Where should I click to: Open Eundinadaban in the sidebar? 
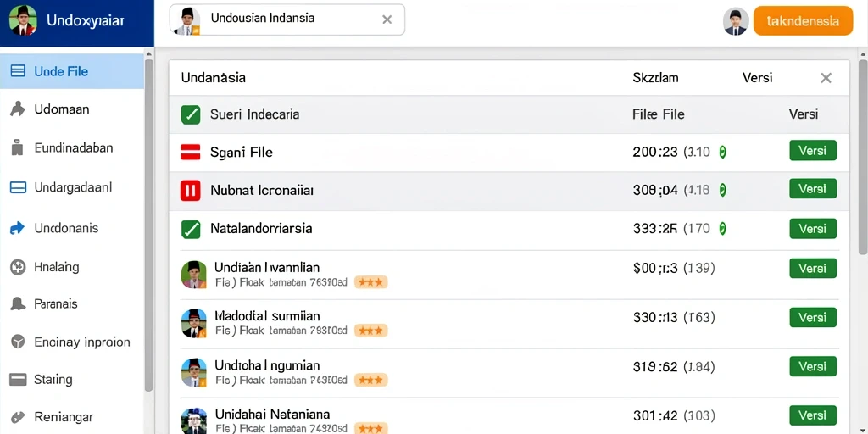(72, 147)
